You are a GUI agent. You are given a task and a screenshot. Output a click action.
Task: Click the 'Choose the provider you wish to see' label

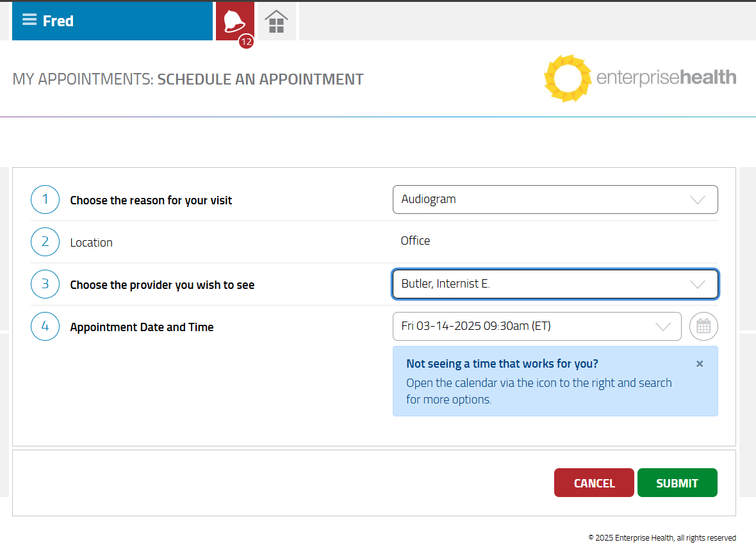point(162,285)
